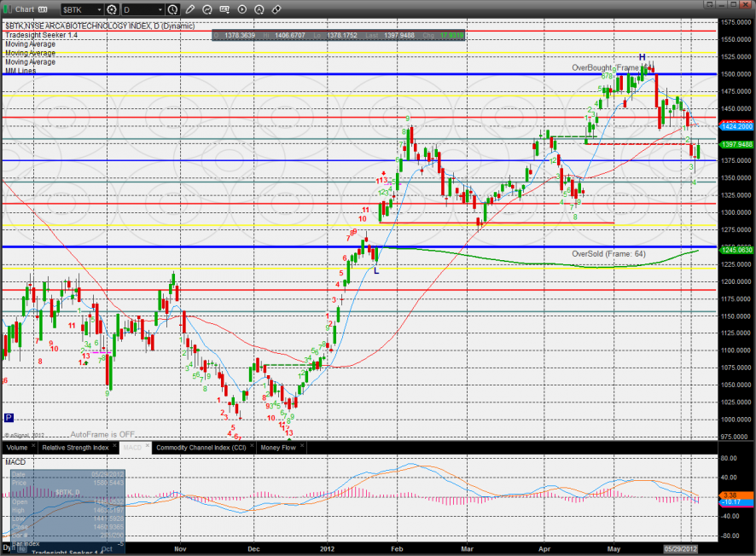Minimize the chart window
756x556 pixels.
(721, 4)
